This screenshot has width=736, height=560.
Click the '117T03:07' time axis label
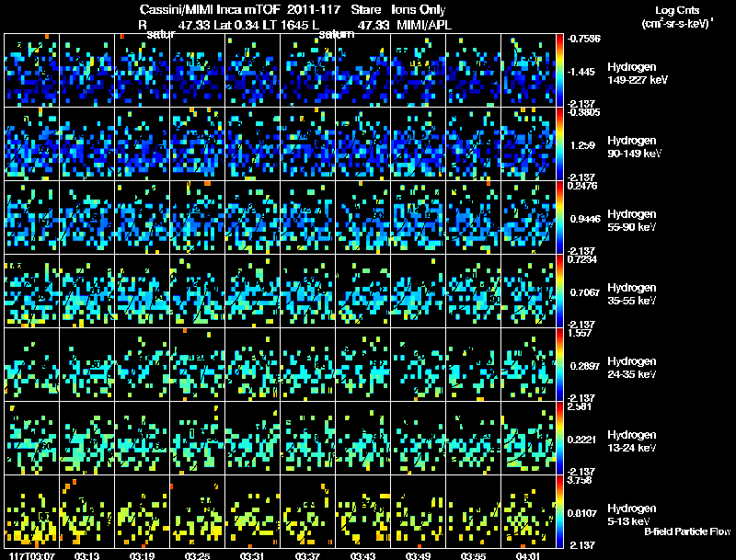[x=31, y=555]
